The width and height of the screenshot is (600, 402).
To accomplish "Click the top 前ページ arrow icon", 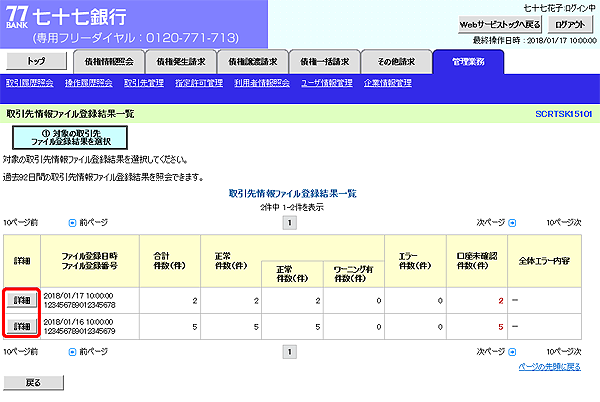I will [72, 220].
